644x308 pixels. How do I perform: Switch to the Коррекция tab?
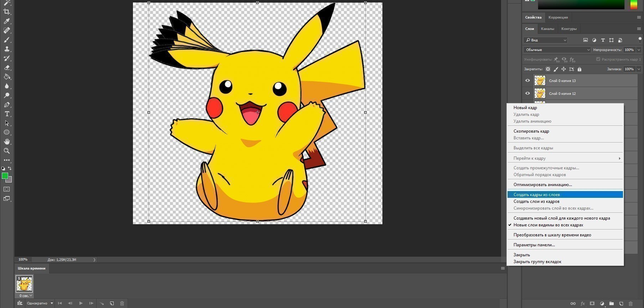tap(558, 17)
